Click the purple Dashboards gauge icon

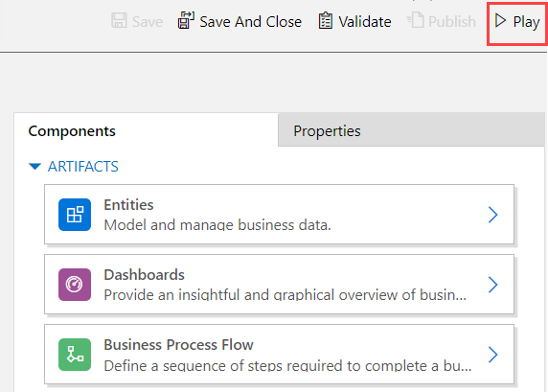click(75, 285)
